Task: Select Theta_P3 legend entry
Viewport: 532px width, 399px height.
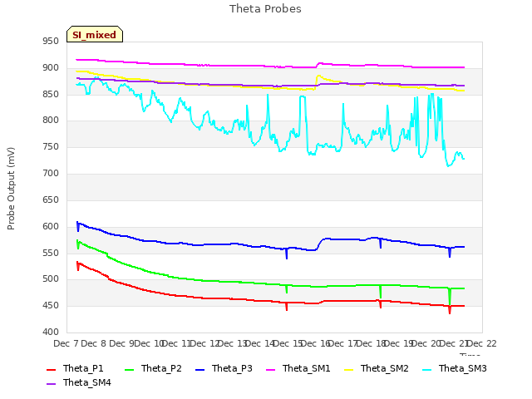Action: 232,368
